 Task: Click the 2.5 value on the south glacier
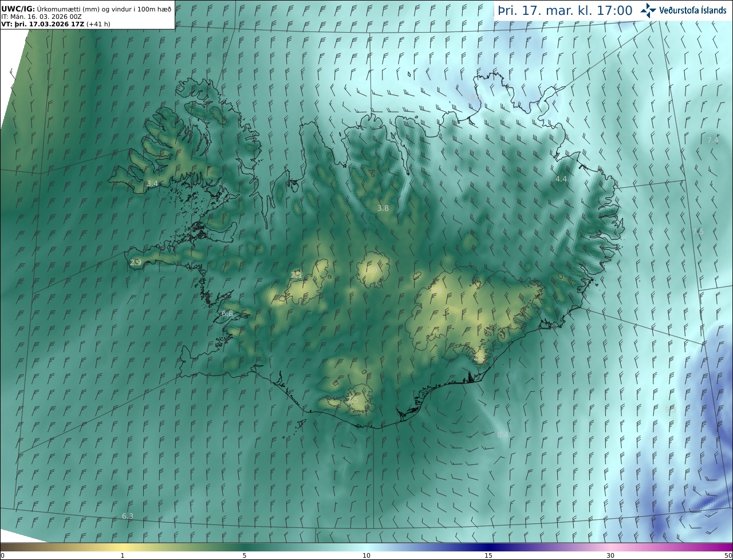coord(353,400)
